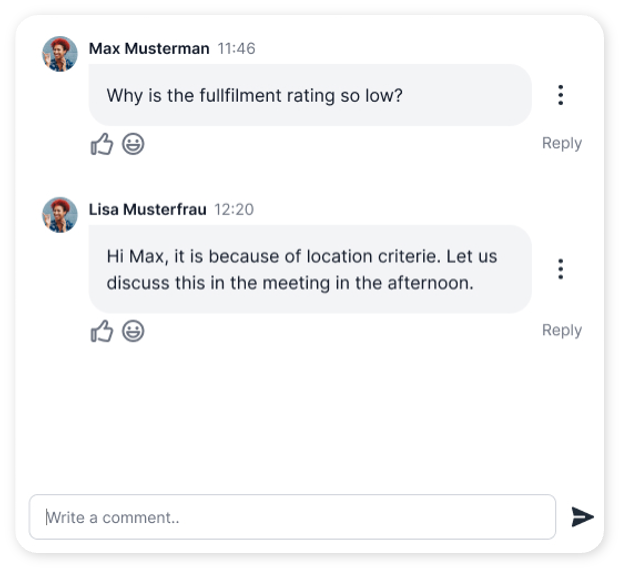Like Max Musterman's comment with thumbs up
Image resolution: width=623 pixels, height=573 pixels.
coord(102,145)
